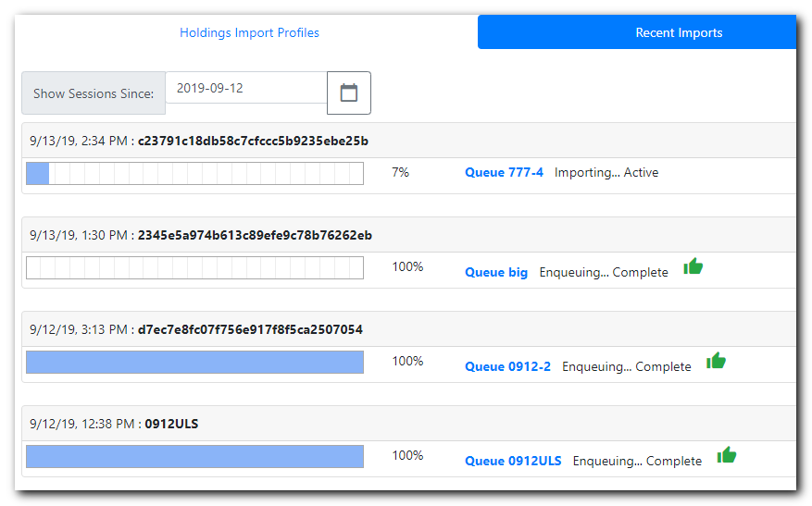Click the full 0912ULS progress bar
Screen dimensions: 812x506
pyautogui.click(x=194, y=456)
